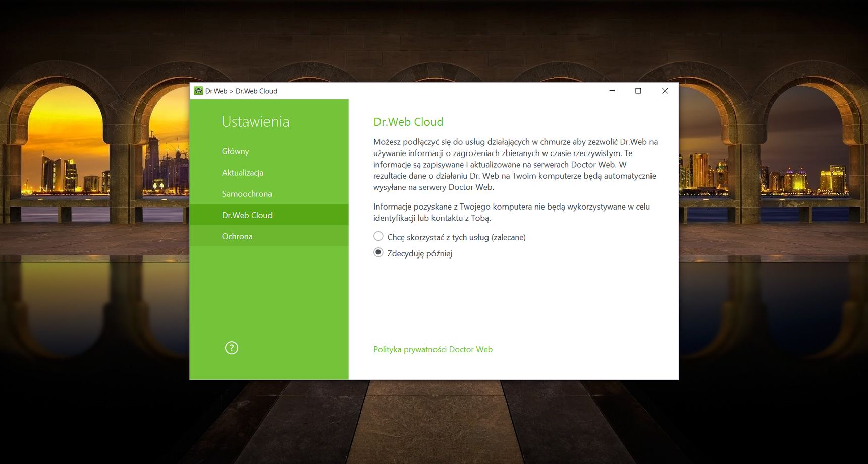Viewport: 868px width, 464px height.
Task: Select 'Chcę skorzystać z tych usług' radio option
Action: click(x=378, y=236)
